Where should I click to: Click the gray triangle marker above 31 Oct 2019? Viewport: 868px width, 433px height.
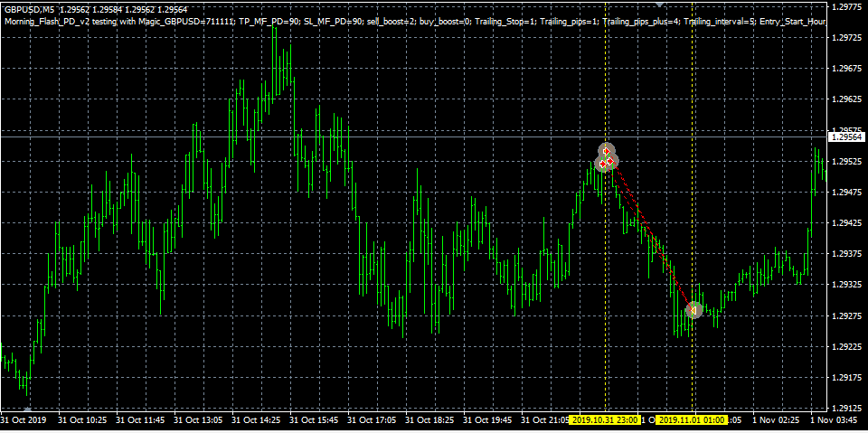point(28,408)
